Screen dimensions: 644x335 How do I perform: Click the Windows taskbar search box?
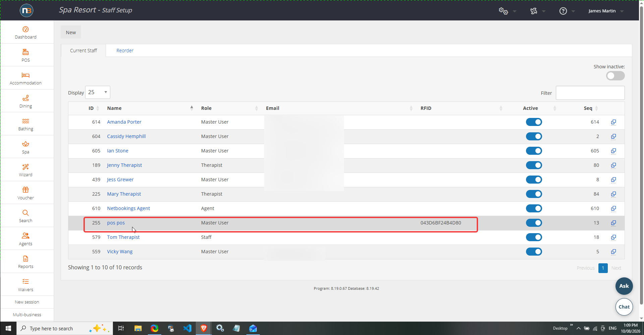click(65, 328)
